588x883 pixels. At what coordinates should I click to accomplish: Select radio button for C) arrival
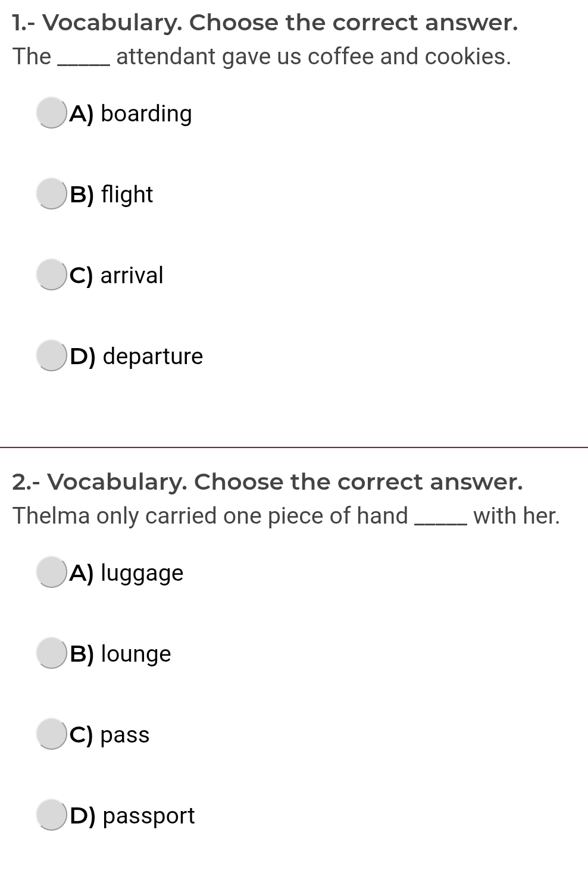(x=51, y=275)
